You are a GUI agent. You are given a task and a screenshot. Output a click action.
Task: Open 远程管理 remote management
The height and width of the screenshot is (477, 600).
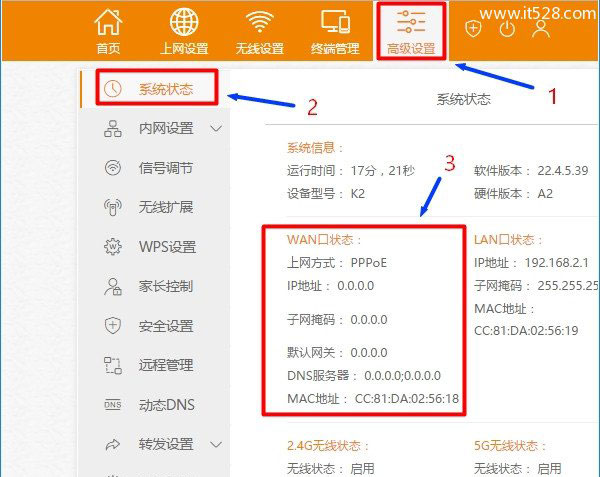pyautogui.click(x=165, y=365)
